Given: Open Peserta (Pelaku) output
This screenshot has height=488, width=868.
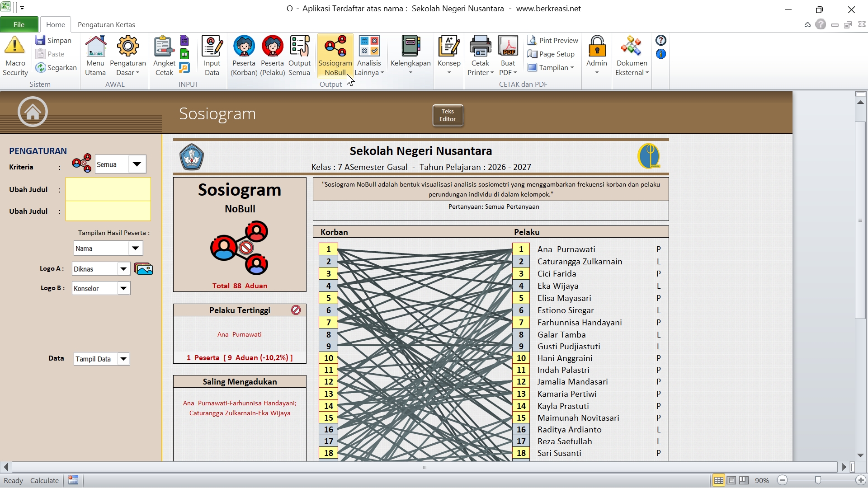Looking at the screenshot, I should 272,56.
